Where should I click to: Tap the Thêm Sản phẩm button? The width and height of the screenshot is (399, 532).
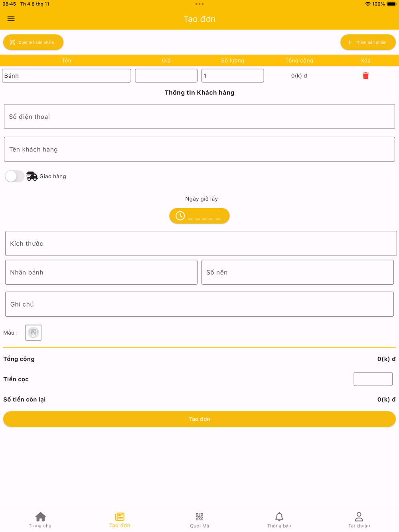(x=368, y=42)
